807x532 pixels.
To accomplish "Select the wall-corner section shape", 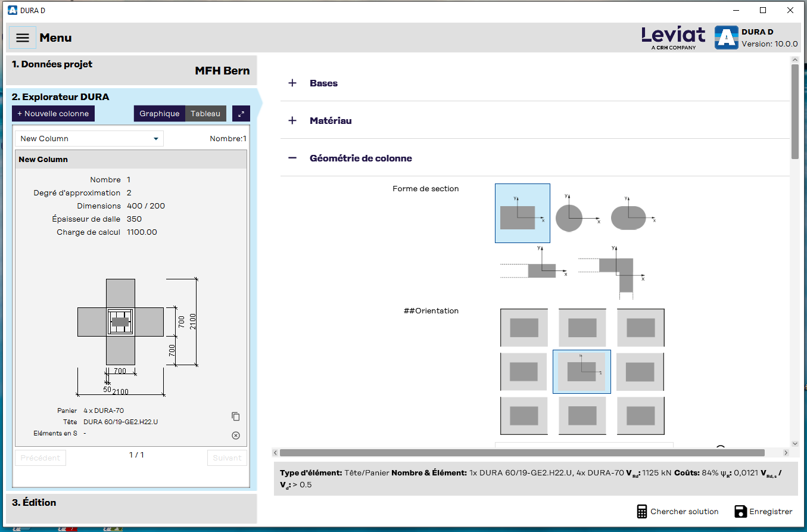I will tap(612, 271).
